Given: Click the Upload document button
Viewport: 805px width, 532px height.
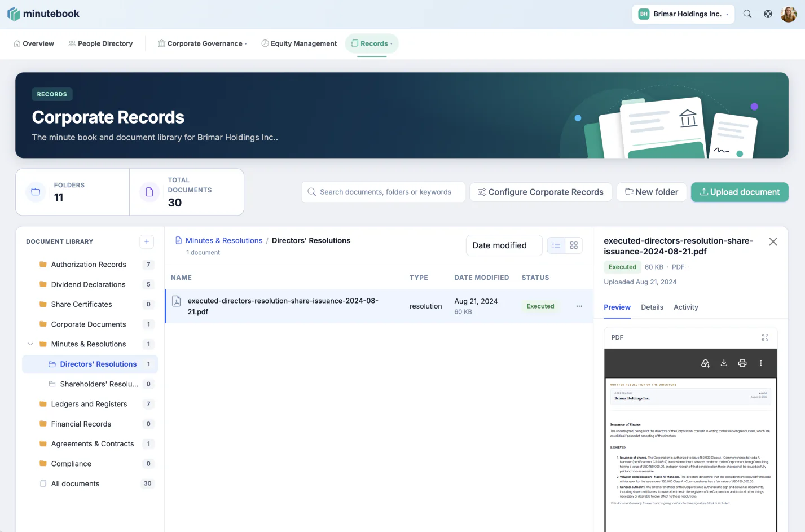Looking at the screenshot, I should [740, 192].
